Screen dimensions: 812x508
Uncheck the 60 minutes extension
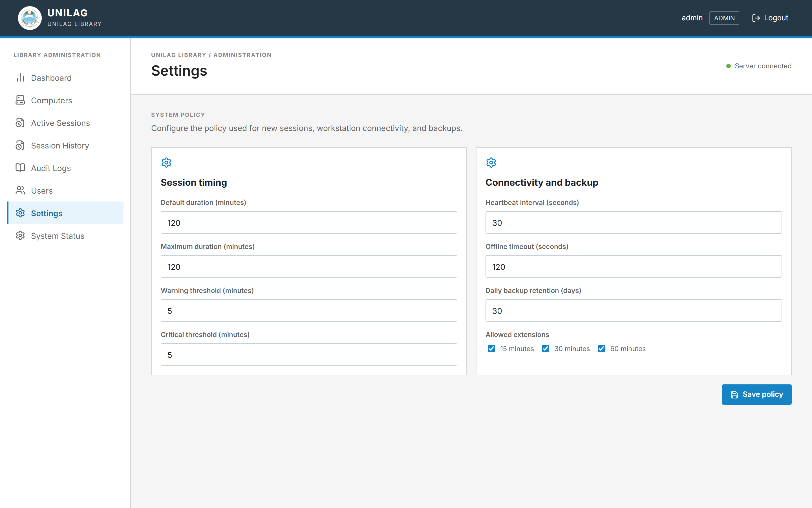[601, 349]
